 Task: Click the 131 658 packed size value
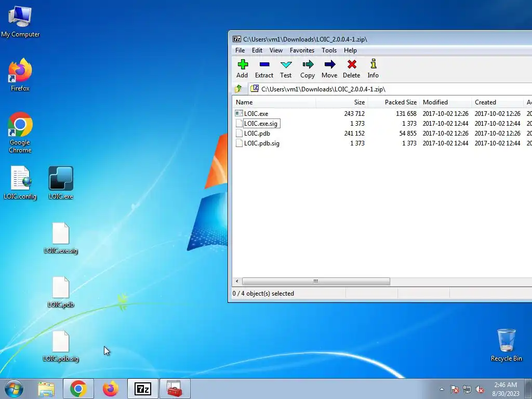tap(406, 114)
